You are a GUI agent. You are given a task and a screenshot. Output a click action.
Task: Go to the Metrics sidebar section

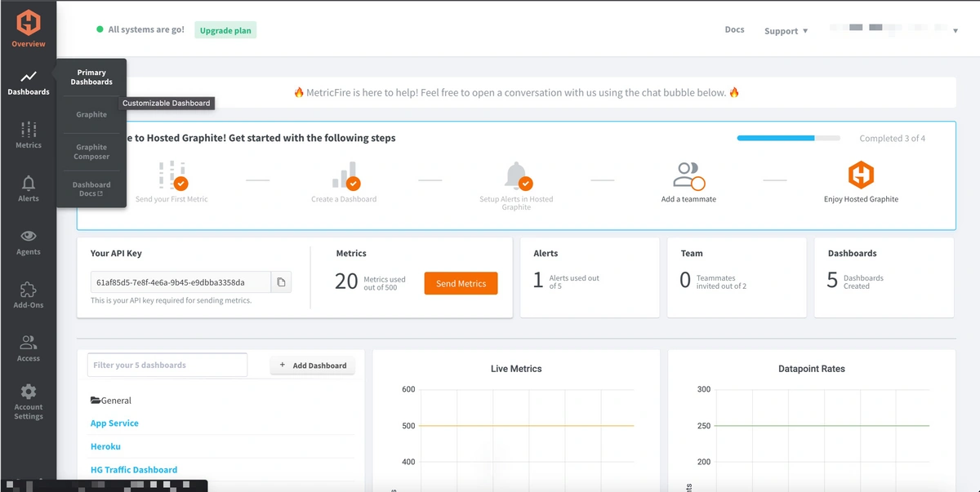pyautogui.click(x=29, y=135)
